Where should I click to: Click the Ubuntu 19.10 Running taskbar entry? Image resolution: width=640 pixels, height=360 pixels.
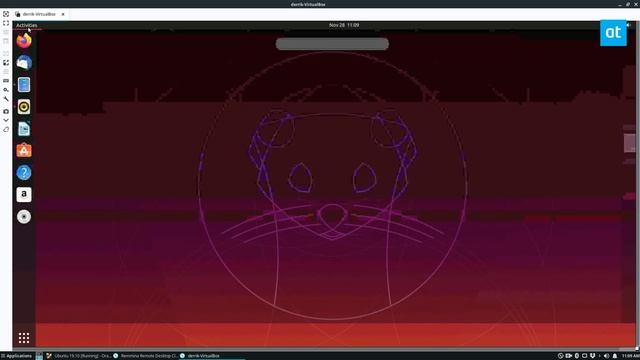point(78,356)
